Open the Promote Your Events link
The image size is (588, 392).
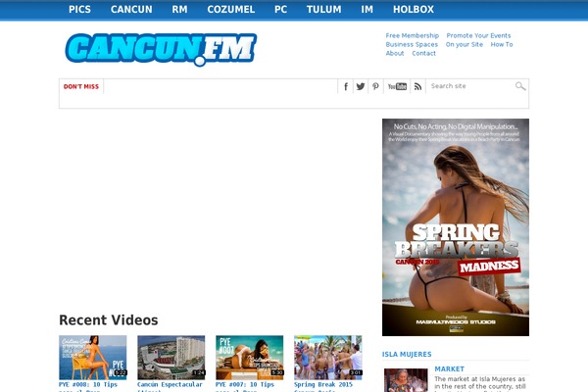478,35
